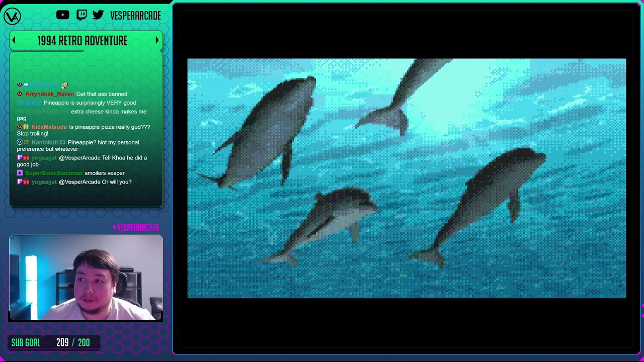Image resolution: width=644 pixels, height=362 pixels.
Task: Click the gift badge beside KidxMatsuda
Action: [26, 127]
